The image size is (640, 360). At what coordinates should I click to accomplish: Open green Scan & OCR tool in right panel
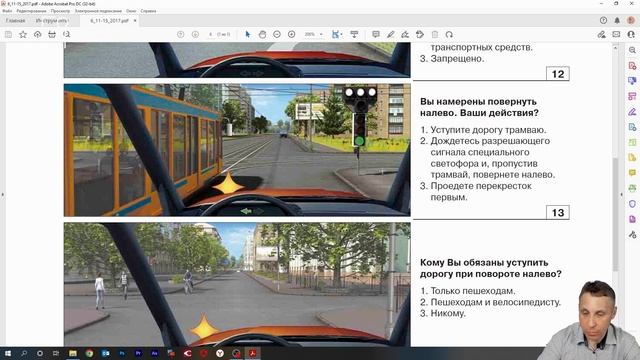[x=632, y=188]
